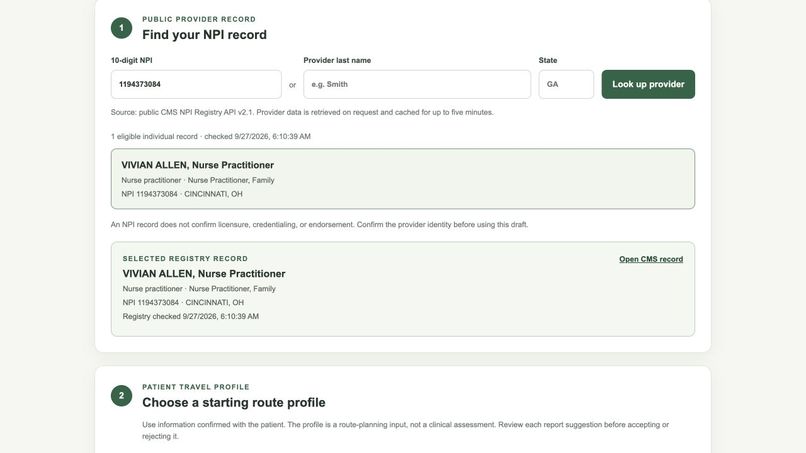Click the step 1 circle badge
The image size is (806, 453).
pyautogui.click(x=121, y=28)
